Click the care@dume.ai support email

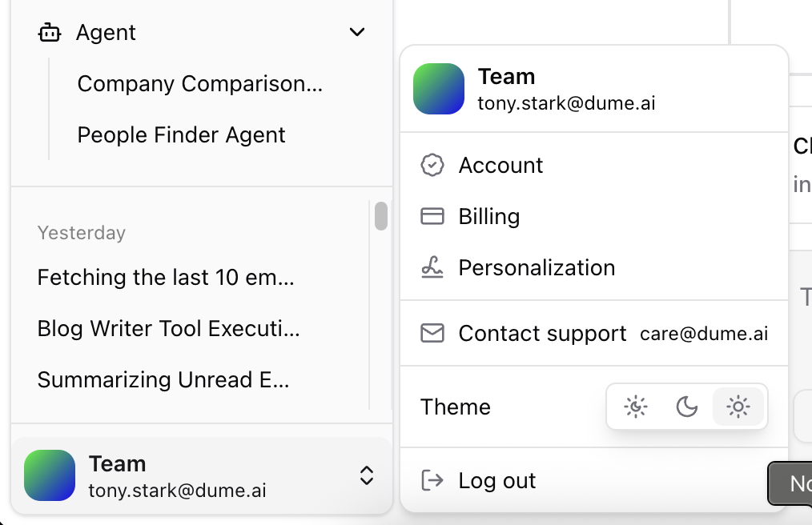[702, 333]
